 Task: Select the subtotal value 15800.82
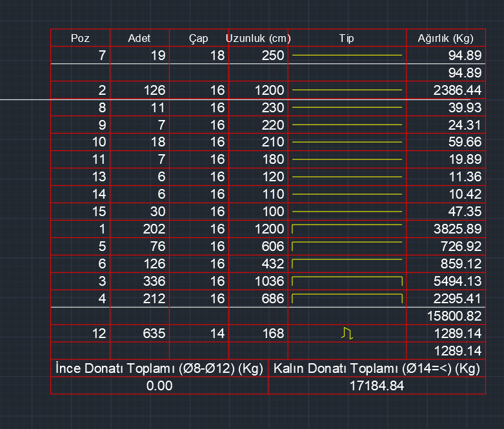click(454, 316)
